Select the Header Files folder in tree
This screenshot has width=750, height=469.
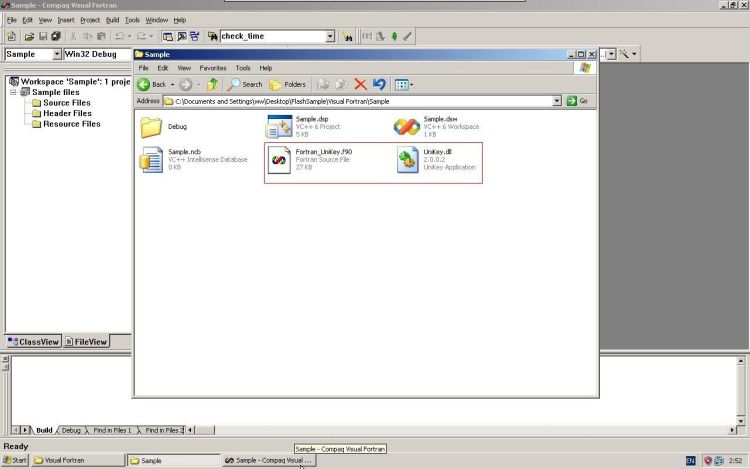point(62,113)
